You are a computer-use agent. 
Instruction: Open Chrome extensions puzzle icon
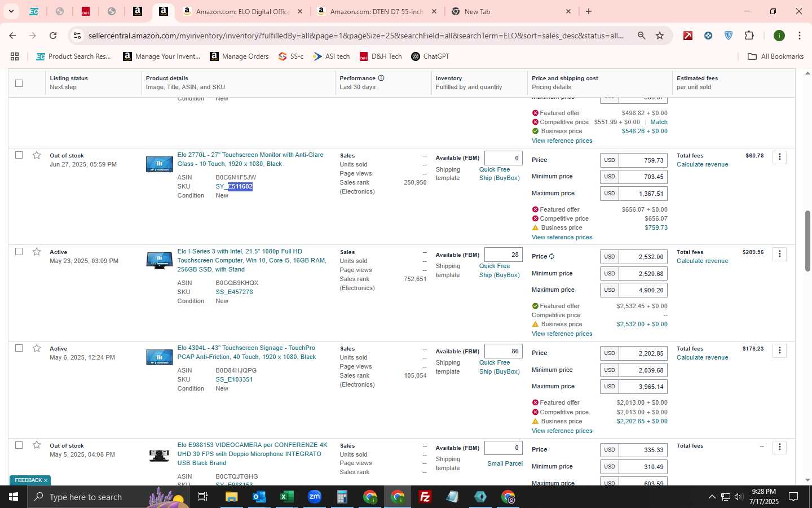[x=749, y=36]
